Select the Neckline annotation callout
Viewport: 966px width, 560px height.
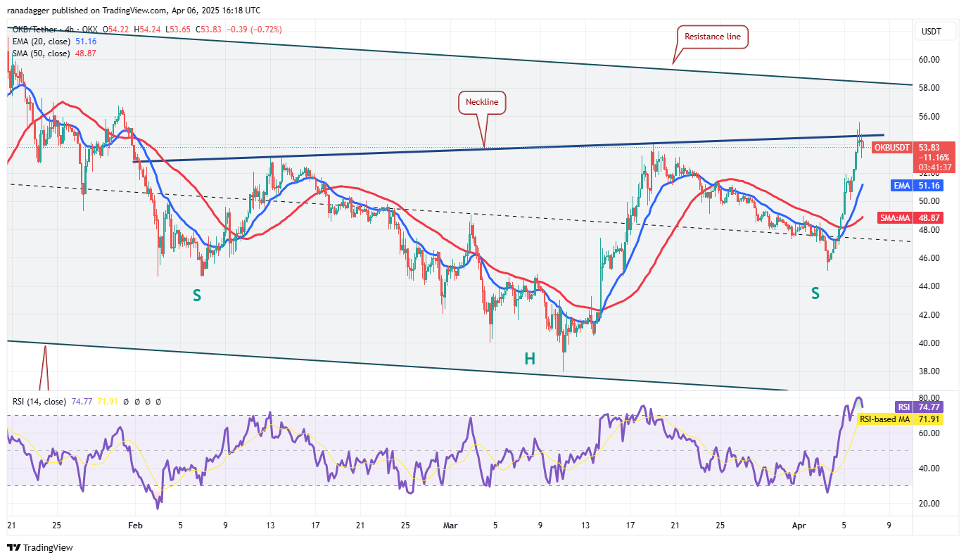tap(482, 102)
